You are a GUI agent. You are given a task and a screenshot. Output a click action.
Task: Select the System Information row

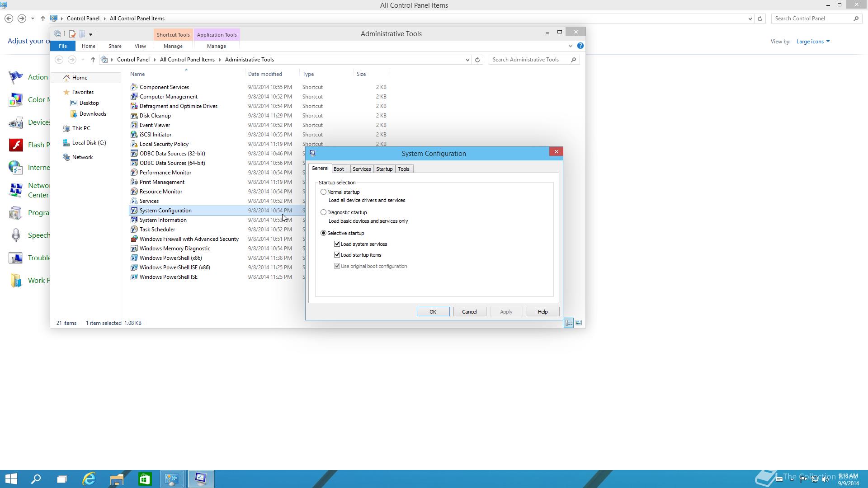(x=217, y=220)
